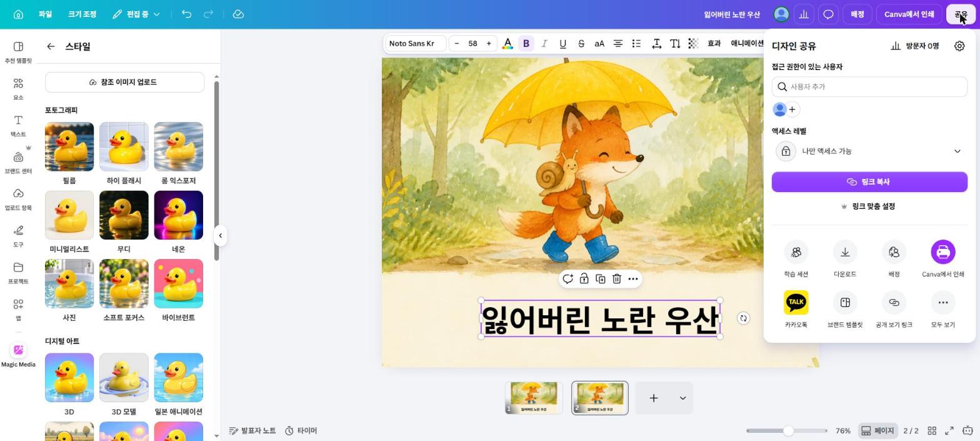Increase font size
The width and height of the screenshot is (980, 441).
[x=489, y=43]
